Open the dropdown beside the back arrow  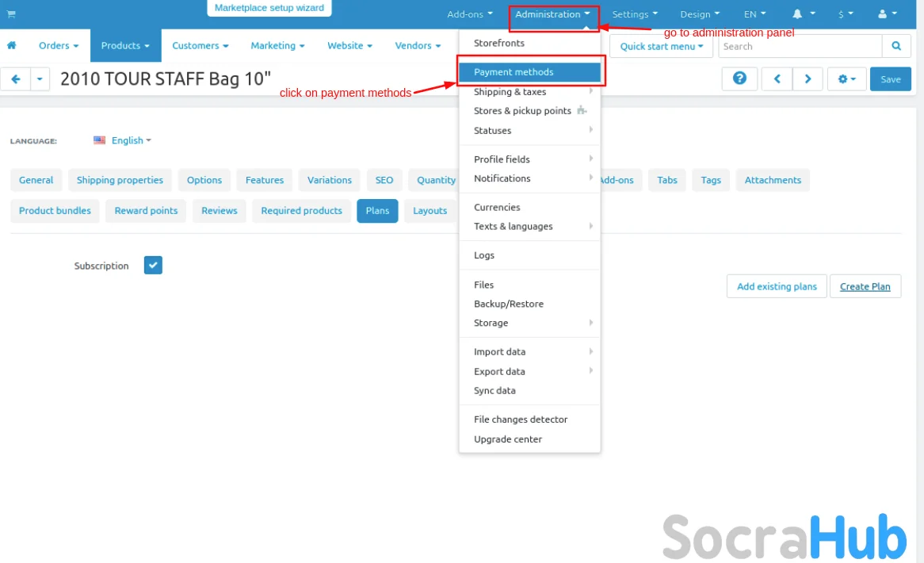[40, 79]
